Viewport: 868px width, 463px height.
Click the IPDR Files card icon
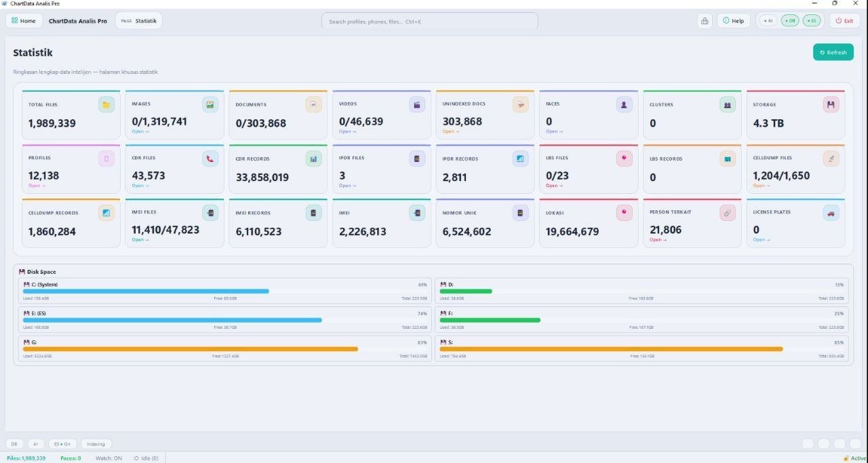click(x=417, y=159)
